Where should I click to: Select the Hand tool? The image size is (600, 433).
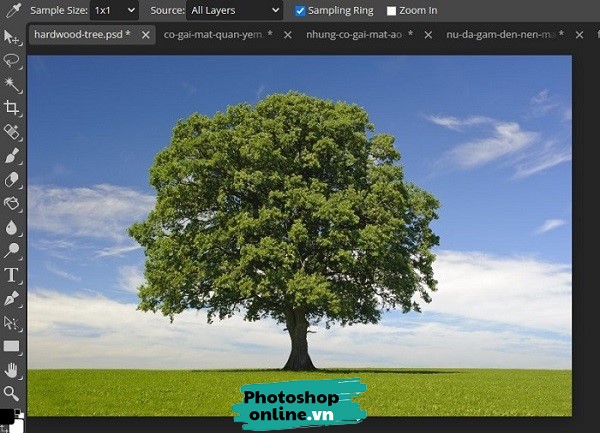[x=11, y=369]
